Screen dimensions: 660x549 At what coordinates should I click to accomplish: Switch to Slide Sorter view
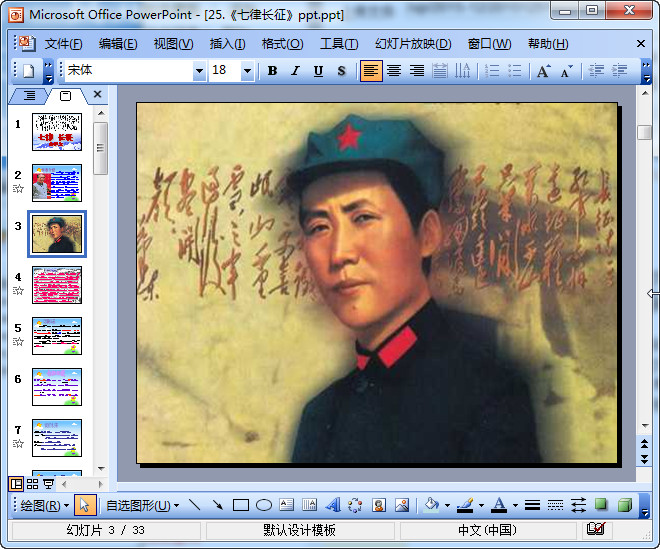pos(32,484)
